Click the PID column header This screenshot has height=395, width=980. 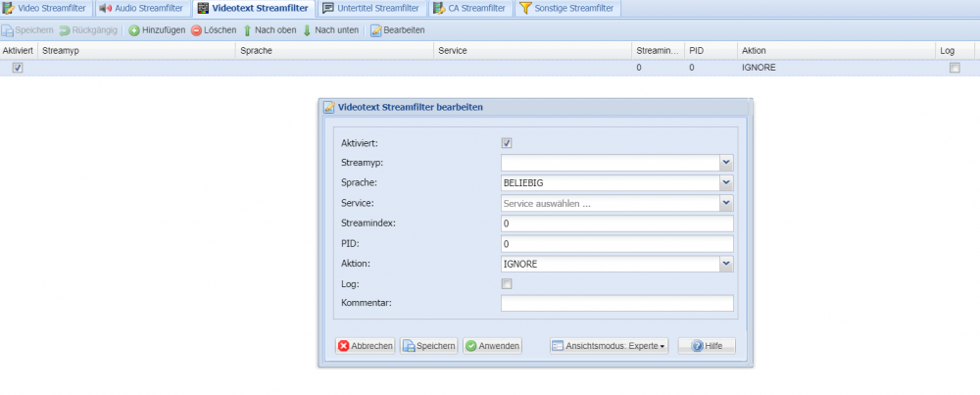click(710, 51)
